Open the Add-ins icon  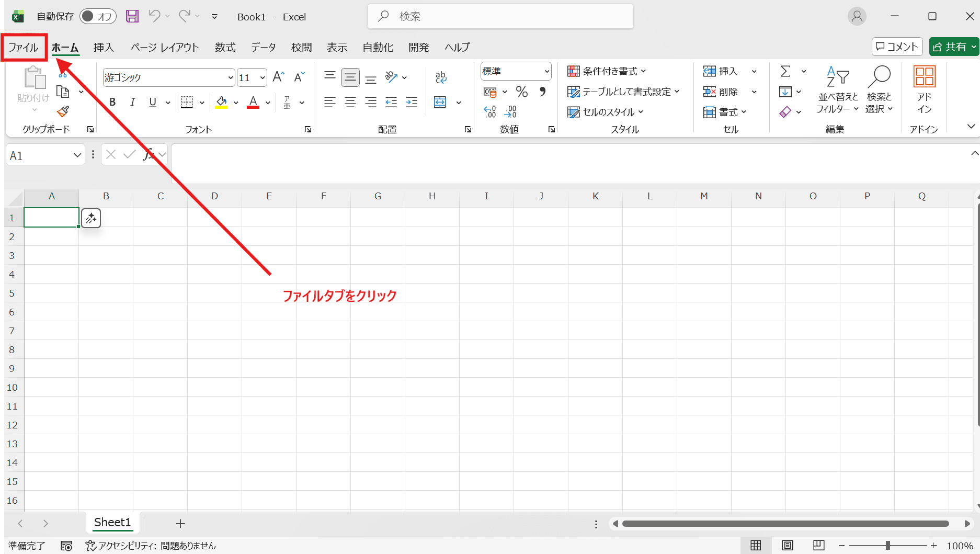(x=924, y=89)
